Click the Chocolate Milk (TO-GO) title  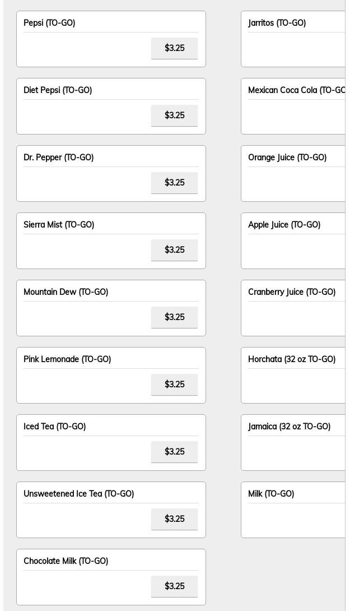pyautogui.click(x=66, y=561)
